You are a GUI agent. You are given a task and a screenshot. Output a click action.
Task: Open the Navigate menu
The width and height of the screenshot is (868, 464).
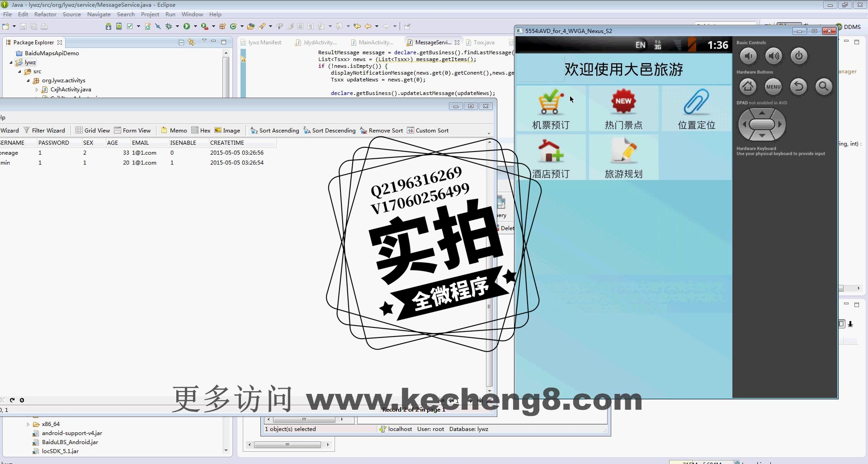click(99, 14)
